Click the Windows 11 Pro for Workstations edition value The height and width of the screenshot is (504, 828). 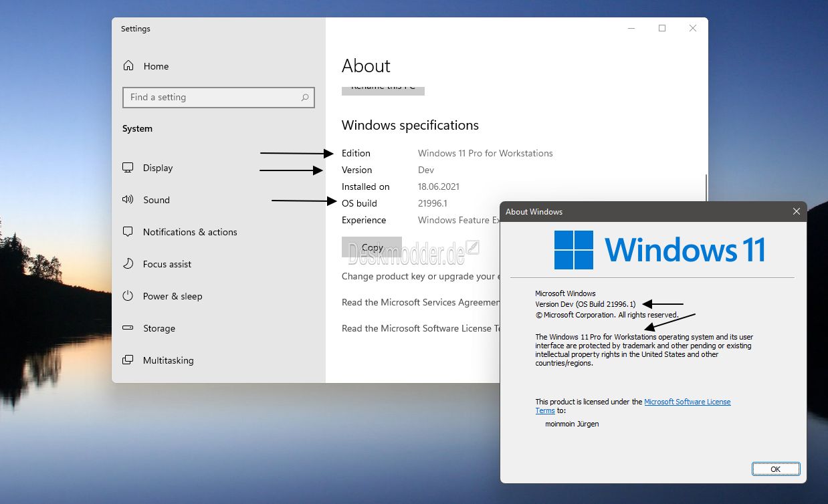[486, 153]
